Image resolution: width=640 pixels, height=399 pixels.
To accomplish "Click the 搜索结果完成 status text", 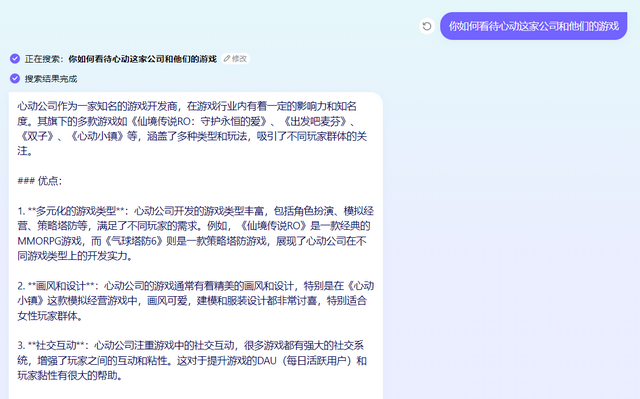I will [51, 79].
